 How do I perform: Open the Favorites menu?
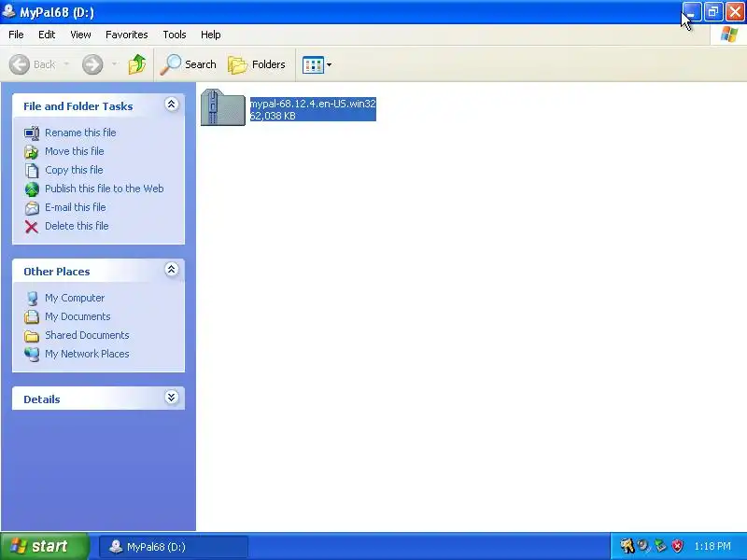pos(127,35)
